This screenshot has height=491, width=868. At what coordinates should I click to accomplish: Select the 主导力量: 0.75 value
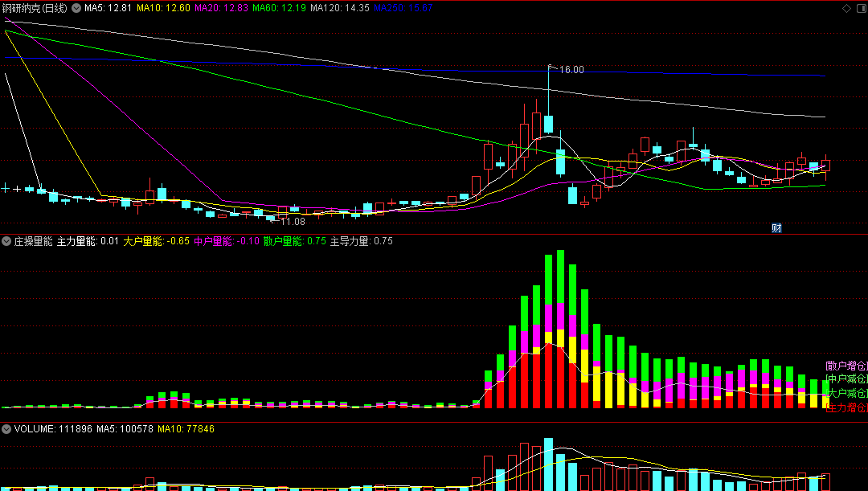pos(362,241)
